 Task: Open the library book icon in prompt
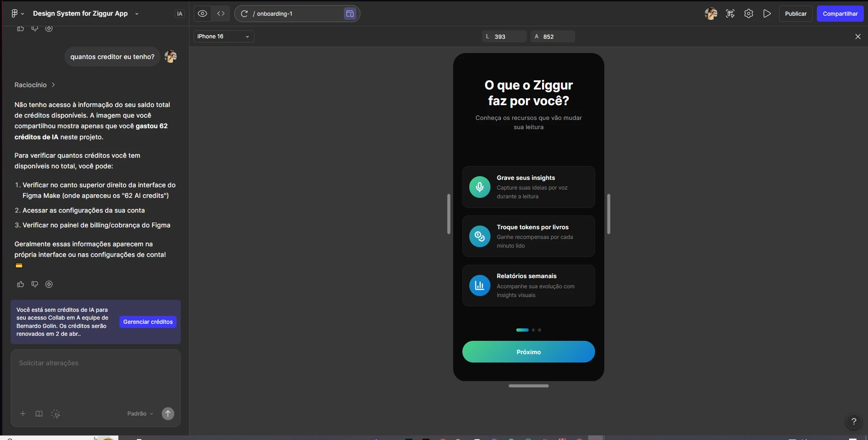click(39, 414)
